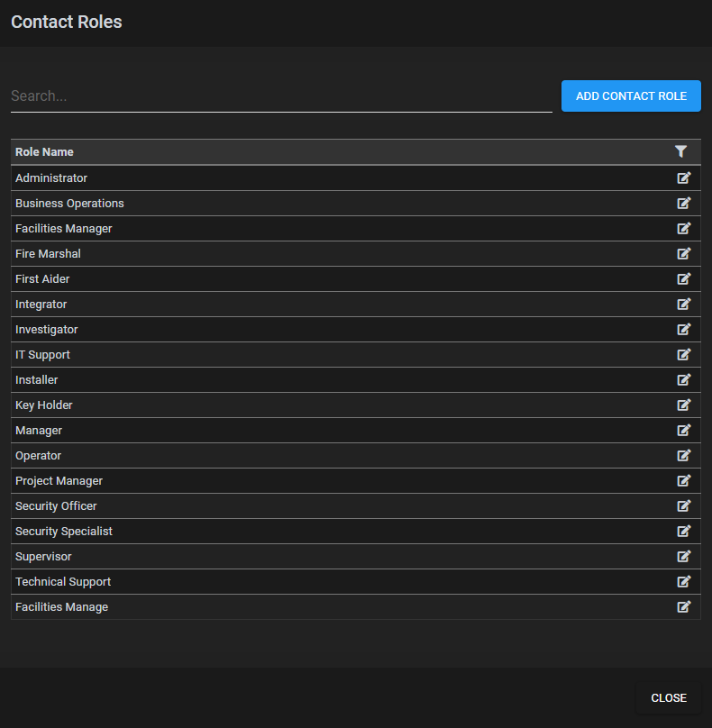Close the Contact Roles dialog

point(669,698)
